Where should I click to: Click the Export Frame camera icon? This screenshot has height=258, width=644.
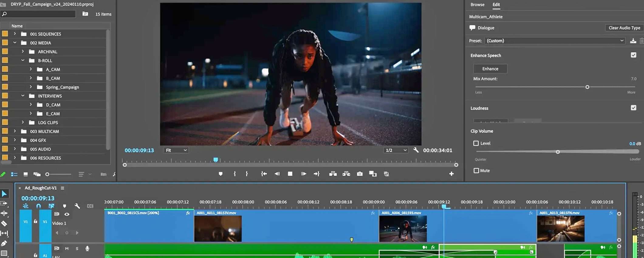[x=360, y=174]
